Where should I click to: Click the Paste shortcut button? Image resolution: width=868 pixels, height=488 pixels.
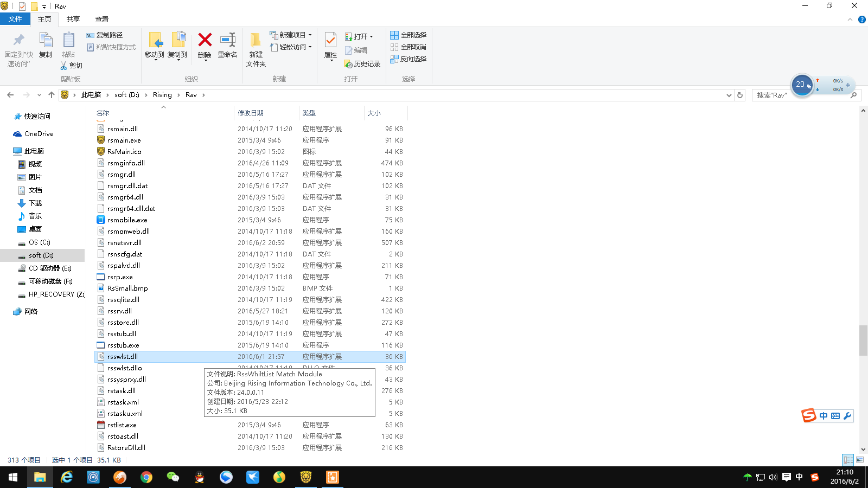coord(111,47)
